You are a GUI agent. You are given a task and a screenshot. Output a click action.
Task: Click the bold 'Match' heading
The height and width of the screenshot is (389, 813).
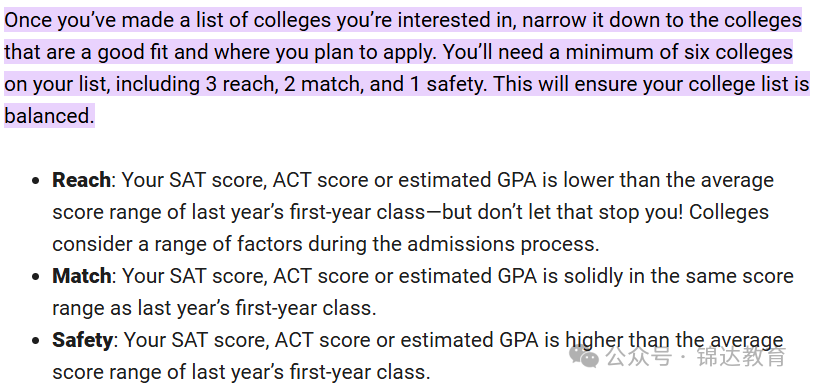(81, 276)
